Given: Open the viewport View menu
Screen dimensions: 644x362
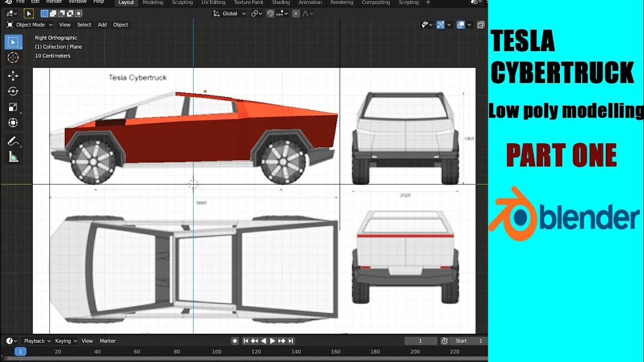Looking at the screenshot, I should (x=65, y=25).
